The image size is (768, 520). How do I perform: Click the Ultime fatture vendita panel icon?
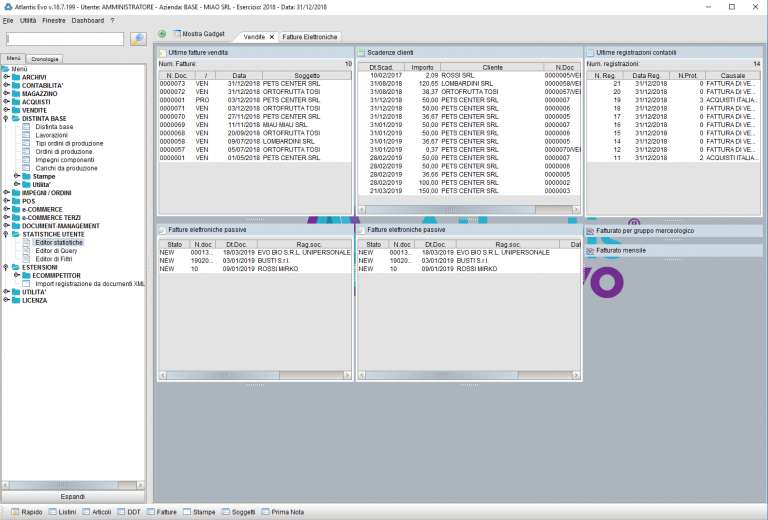click(x=163, y=52)
